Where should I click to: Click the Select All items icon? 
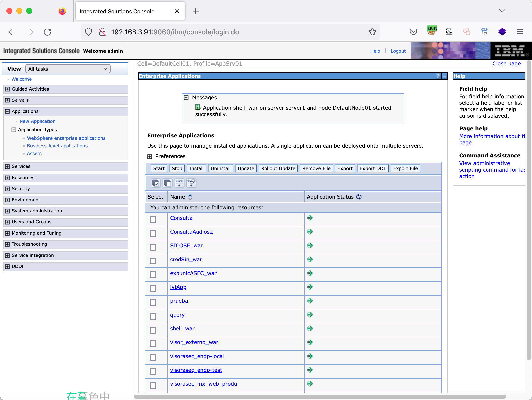155,183
